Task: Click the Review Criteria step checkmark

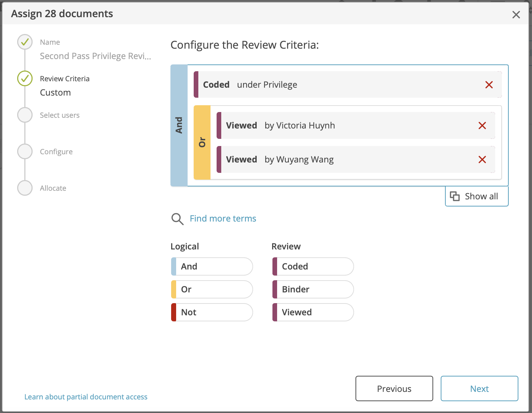Action: 24,78
